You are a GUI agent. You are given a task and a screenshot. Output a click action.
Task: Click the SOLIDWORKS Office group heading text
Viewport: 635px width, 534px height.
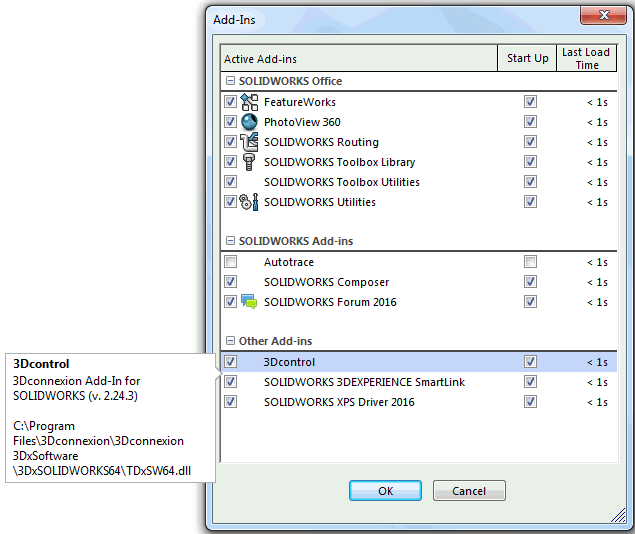tap(290, 81)
